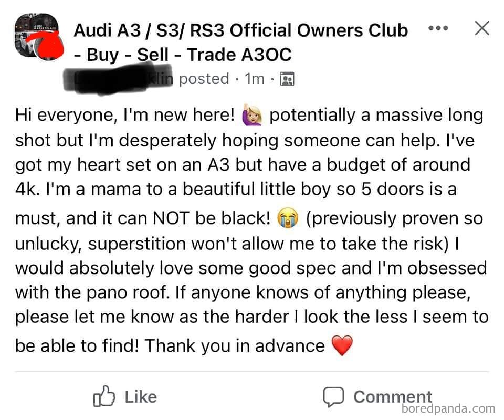
Task: Open the blacked-out poster name
Action: tap(118, 78)
